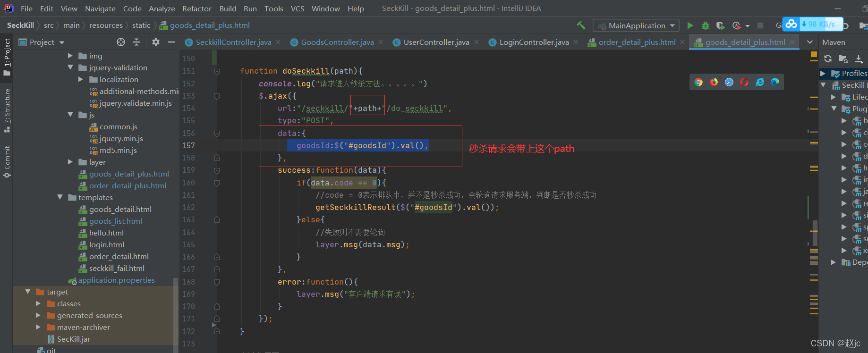The width and height of the screenshot is (868, 353).
Task: Select generated-sources folder
Action: tap(90, 315)
